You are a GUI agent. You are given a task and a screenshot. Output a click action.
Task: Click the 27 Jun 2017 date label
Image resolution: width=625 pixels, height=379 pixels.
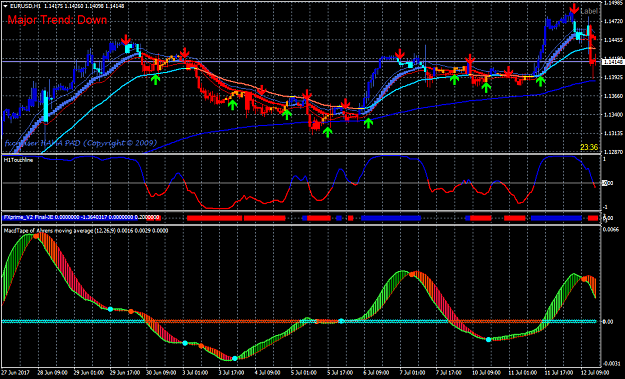pyautogui.click(x=16, y=373)
